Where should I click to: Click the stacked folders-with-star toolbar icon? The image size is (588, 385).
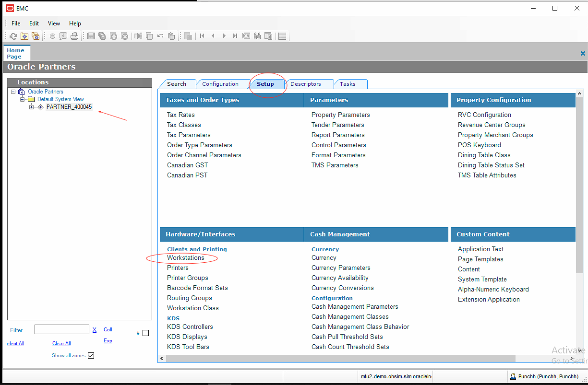point(36,36)
